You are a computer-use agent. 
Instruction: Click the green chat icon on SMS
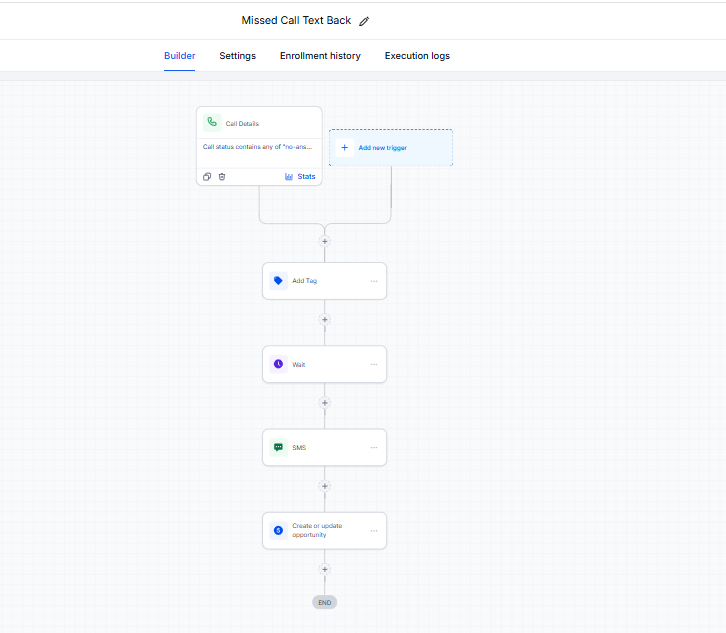(278, 447)
